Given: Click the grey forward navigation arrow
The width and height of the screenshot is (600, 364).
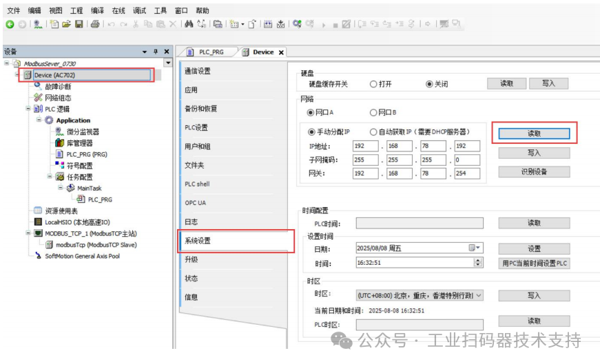Looking at the screenshot, I should 22,24.
